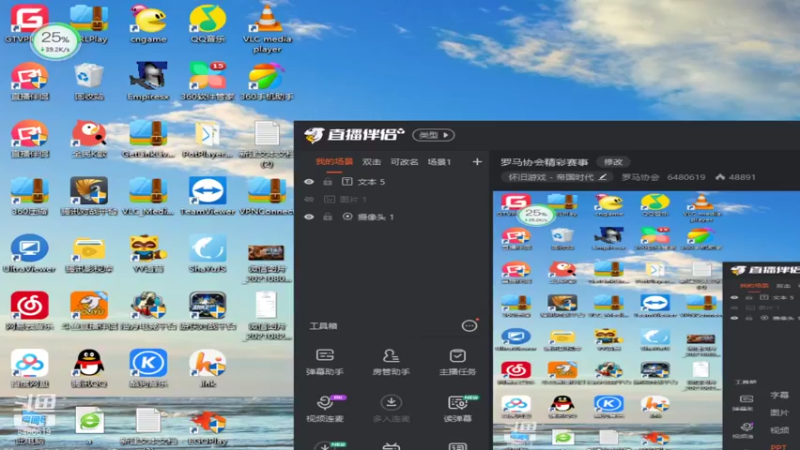Open the toolbox more options circle
The width and height of the screenshot is (800, 450).
469,326
